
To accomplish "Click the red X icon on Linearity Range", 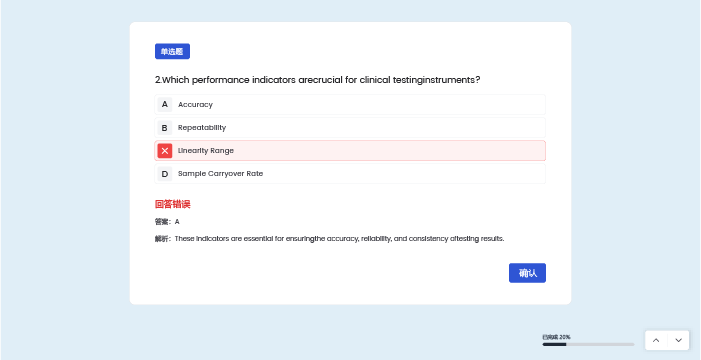I will click(165, 151).
